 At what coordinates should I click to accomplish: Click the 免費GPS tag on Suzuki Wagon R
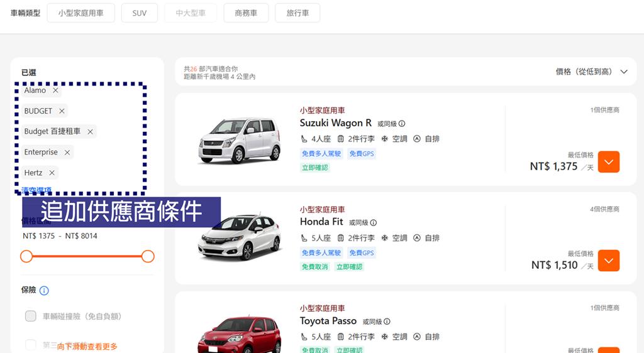[x=362, y=154]
